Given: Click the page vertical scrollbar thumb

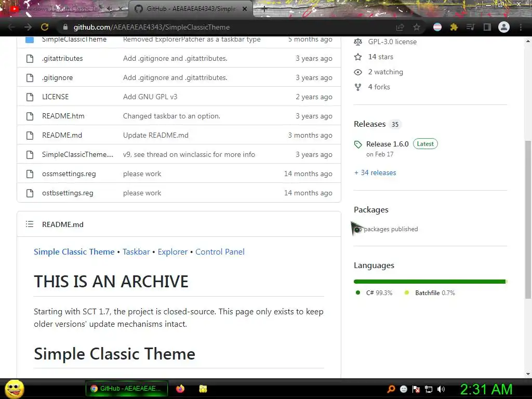Looking at the screenshot, I should coord(528,220).
